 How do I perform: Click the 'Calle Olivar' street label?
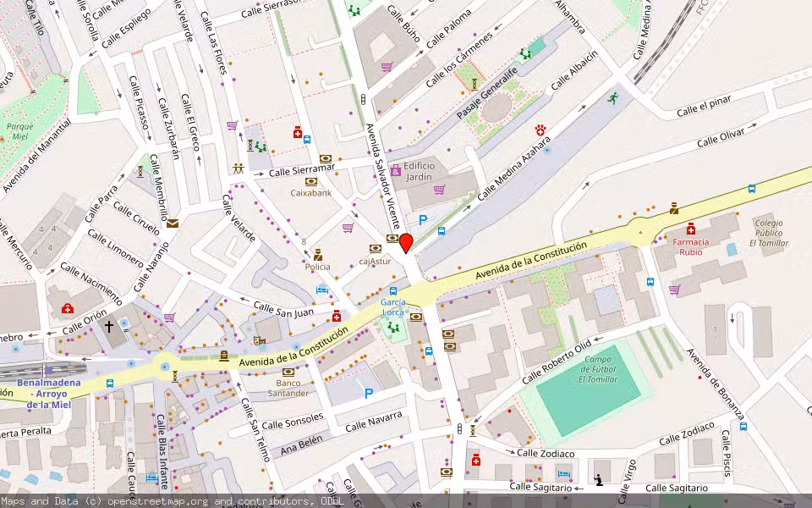[x=721, y=138]
